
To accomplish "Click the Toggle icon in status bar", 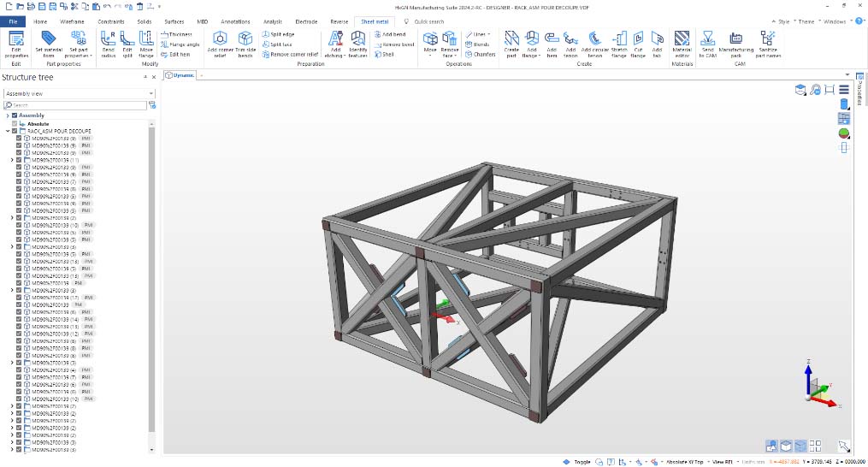I will pos(566,462).
